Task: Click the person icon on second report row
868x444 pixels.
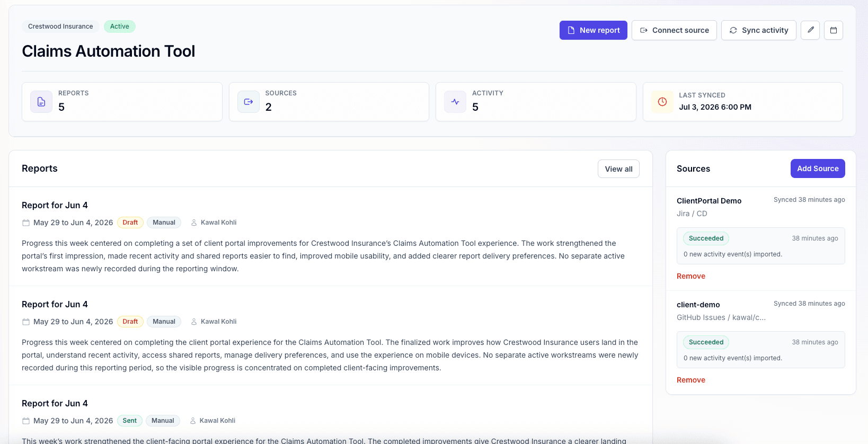Action: click(194, 322)
